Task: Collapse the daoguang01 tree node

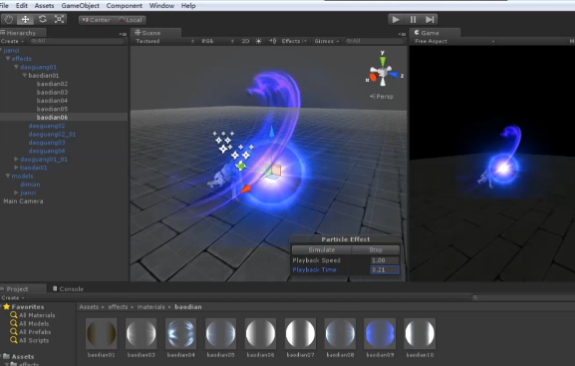Action: coord(16,67)
